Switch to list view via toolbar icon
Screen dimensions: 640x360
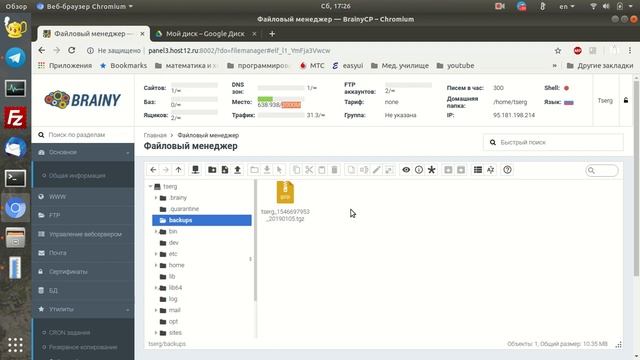pyautogui.click(x=478, y=170)
